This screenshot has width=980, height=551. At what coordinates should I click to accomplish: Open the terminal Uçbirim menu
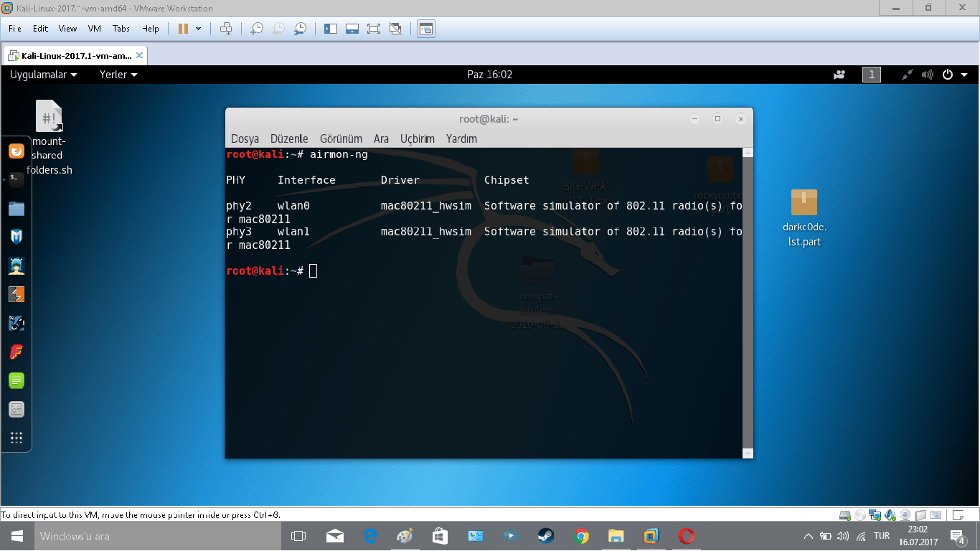coord(418,138)
